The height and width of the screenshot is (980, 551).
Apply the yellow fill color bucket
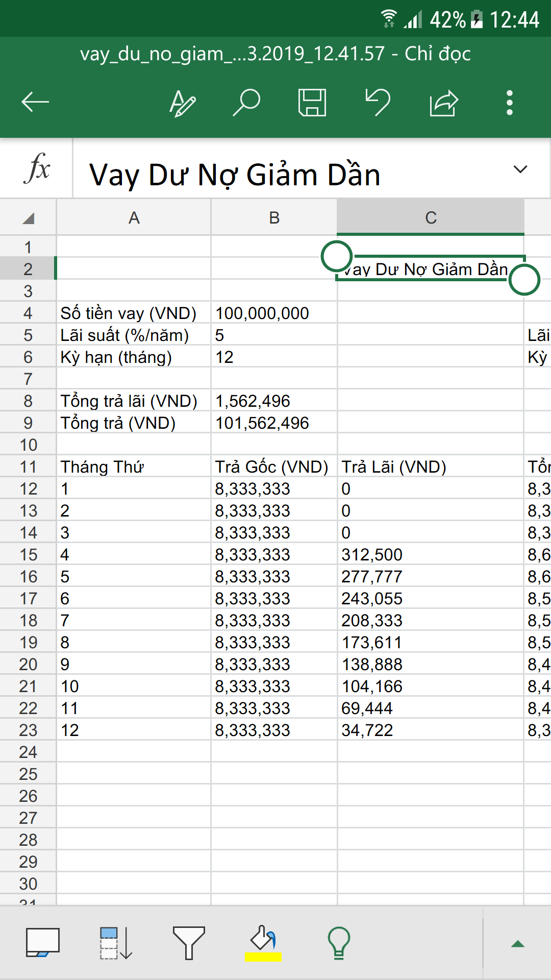(263, 943)
